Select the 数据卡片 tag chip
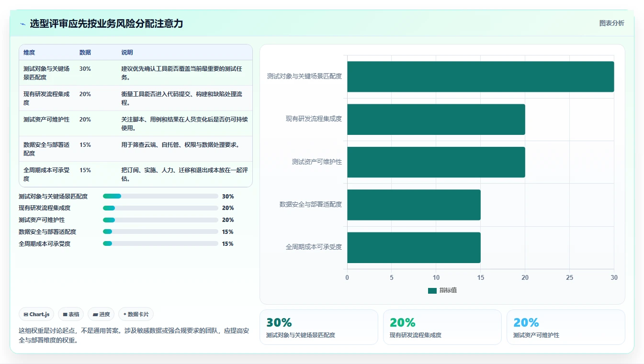 136,314
